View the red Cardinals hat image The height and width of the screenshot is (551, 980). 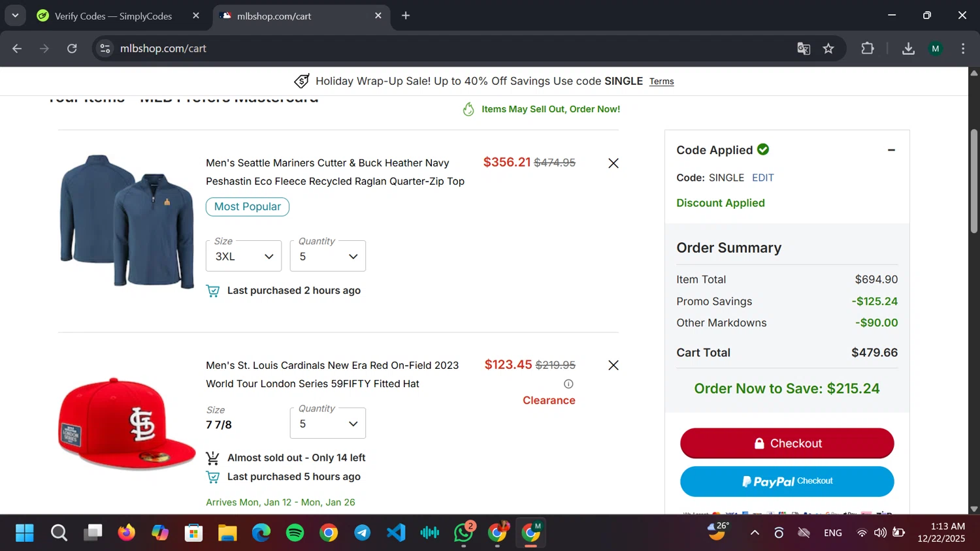(127, 423)
